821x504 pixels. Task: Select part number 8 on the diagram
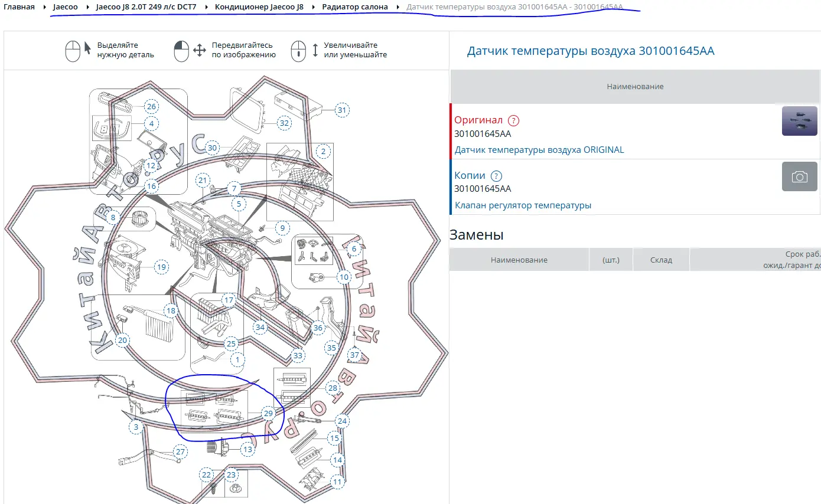coord(113,218)
